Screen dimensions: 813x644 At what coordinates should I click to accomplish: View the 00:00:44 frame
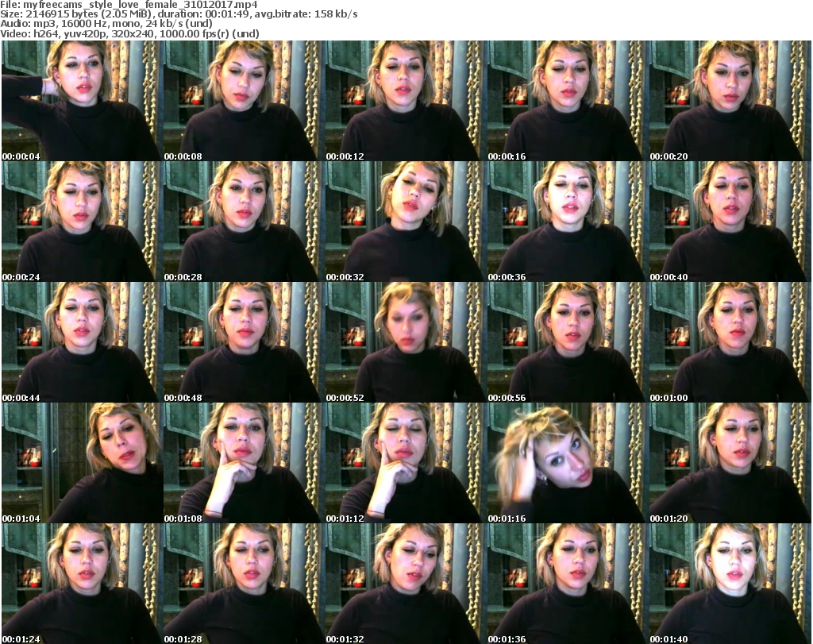[82, 342]
